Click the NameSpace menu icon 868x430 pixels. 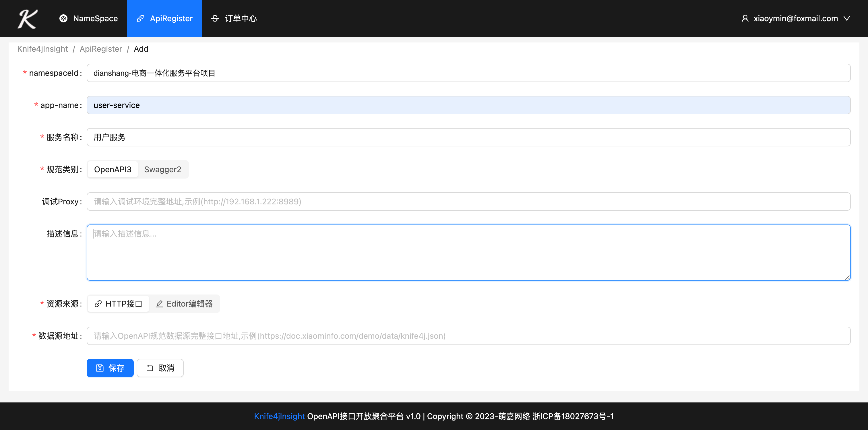[63, 18]
